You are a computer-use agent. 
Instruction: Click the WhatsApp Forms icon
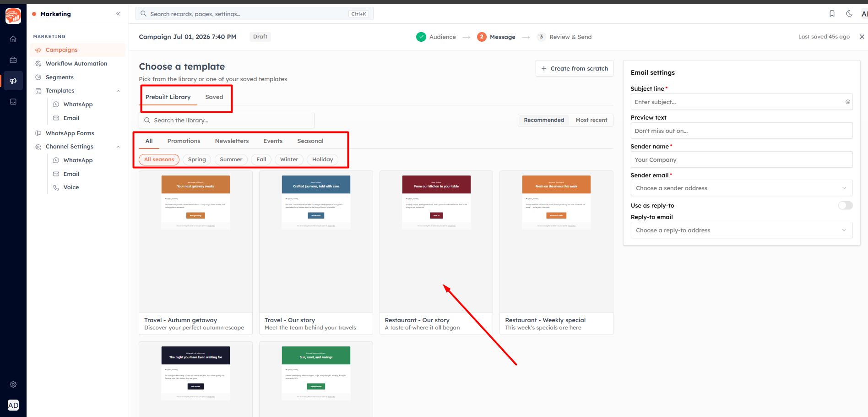coord(38,133)
